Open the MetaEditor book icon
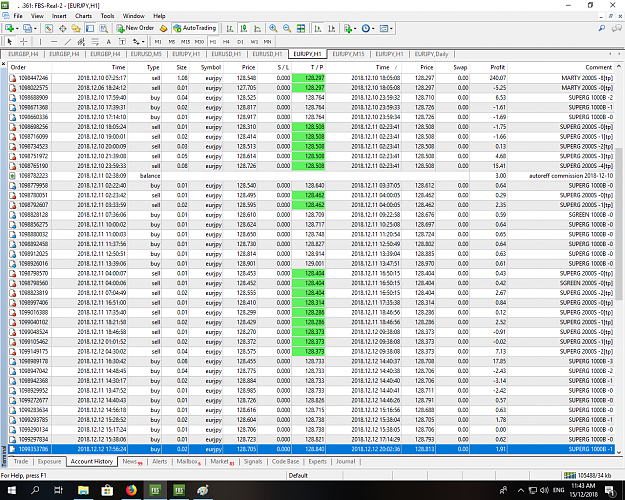Image resolution: width=625 pixels, height=500 pixels. click(163, 28)
